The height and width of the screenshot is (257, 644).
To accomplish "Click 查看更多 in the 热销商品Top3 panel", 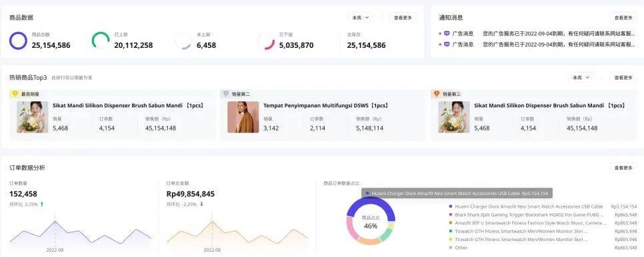I will [x=623, y=77].
